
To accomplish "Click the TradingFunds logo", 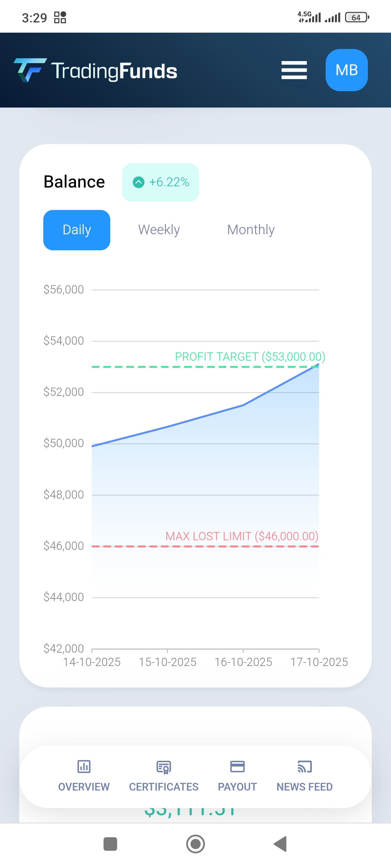I will tap(95, 70).
